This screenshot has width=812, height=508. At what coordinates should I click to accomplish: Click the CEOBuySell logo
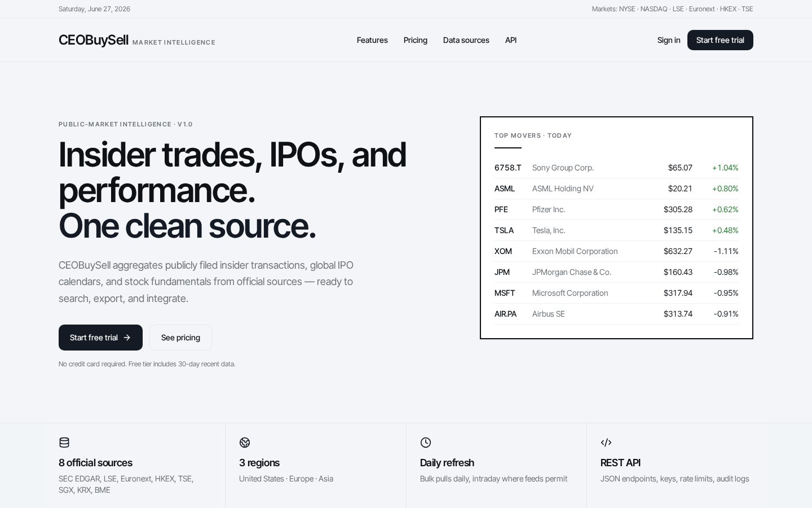94,40
